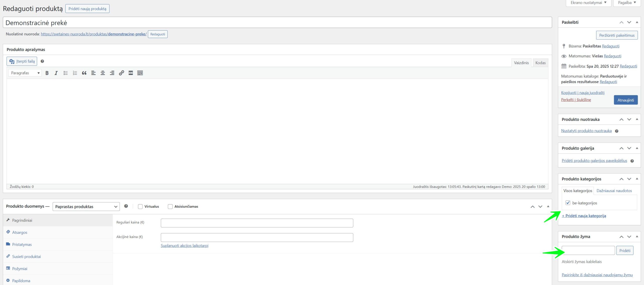Viewport: 644px width, 285px height.
Task: Insert the Read More tag
Action: (131, 73)
